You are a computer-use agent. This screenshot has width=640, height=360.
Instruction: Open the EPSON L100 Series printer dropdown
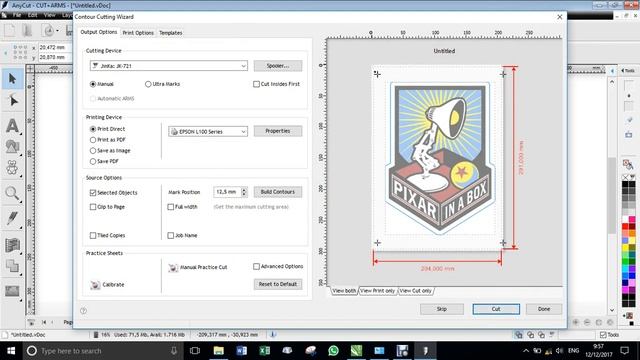208,131
